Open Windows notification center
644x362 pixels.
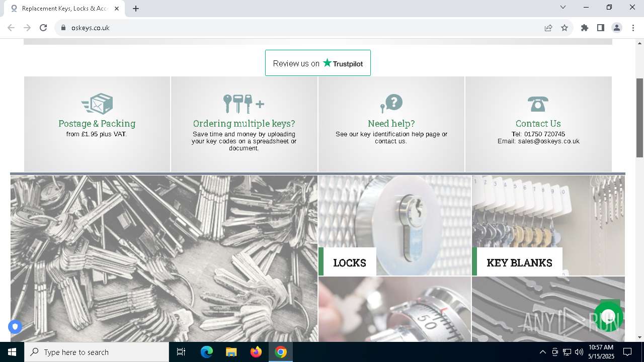tap(627, 352)
